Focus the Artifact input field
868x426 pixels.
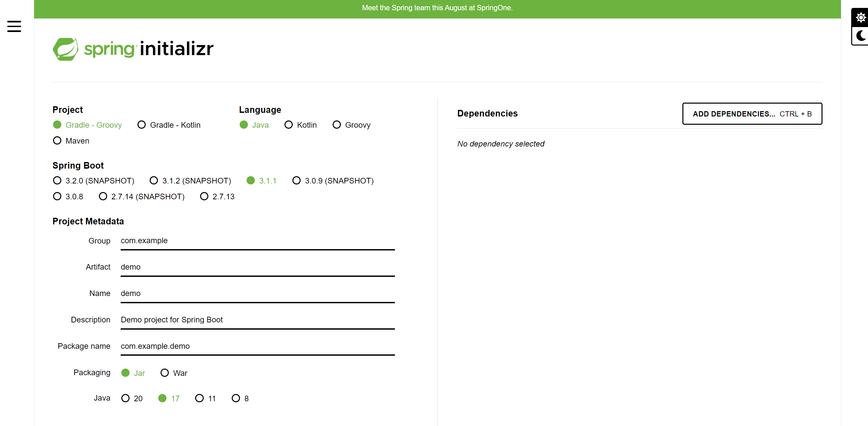tap(257, 268)
